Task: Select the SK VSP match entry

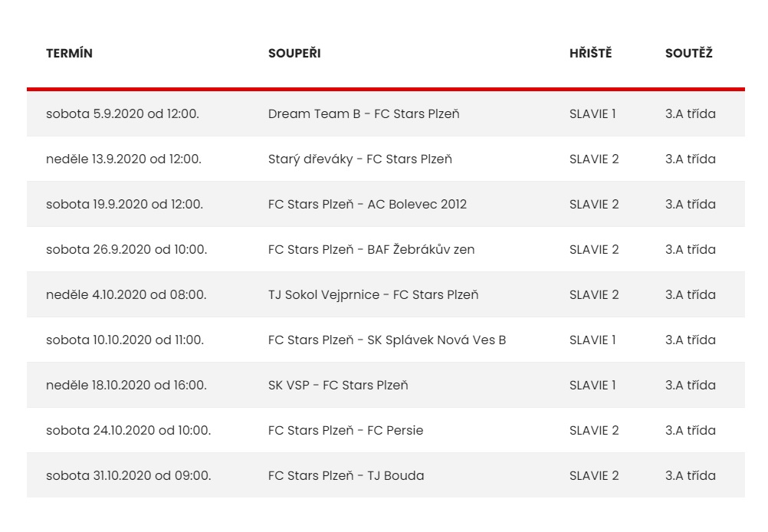Action: click(338, 386)
